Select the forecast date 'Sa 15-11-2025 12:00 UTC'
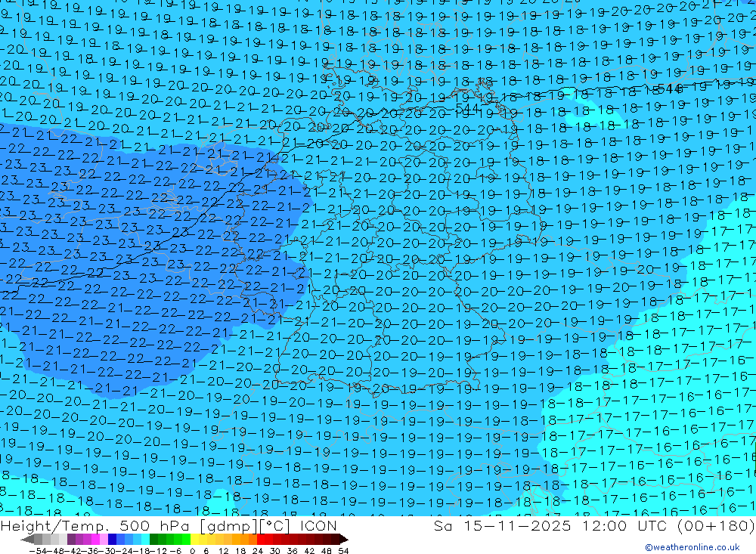The height and width of the screenshot is (554, 756). pyautogui.click(x=550, y=525)
